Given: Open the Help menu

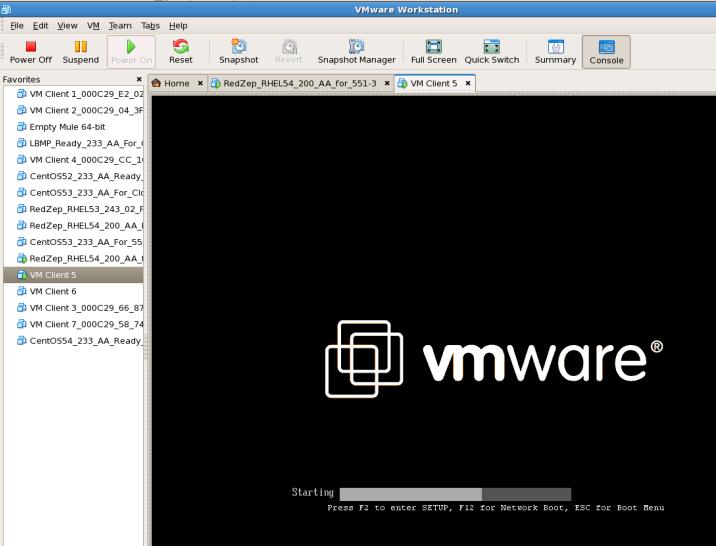Looking at the screenshot, I should click(178, 26).
